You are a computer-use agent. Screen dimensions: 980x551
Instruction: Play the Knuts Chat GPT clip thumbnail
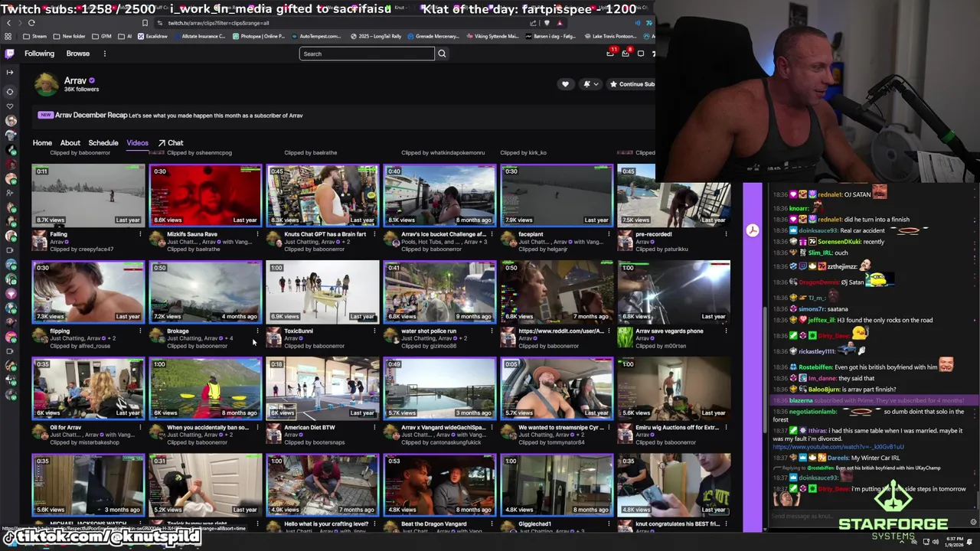[x=322, y=194]
